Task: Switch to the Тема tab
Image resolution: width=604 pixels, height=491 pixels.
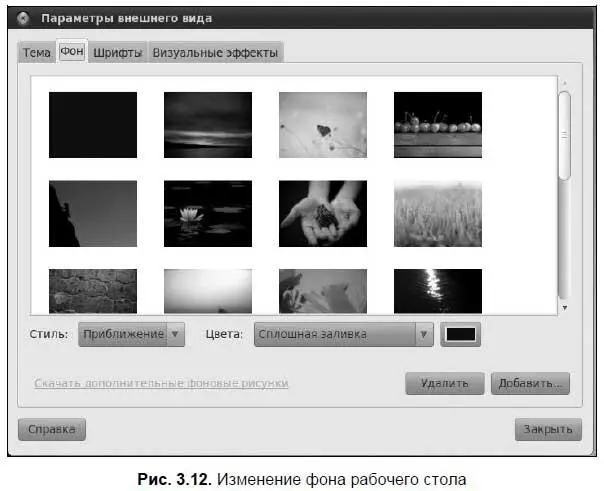Action: tap(36, 53)
